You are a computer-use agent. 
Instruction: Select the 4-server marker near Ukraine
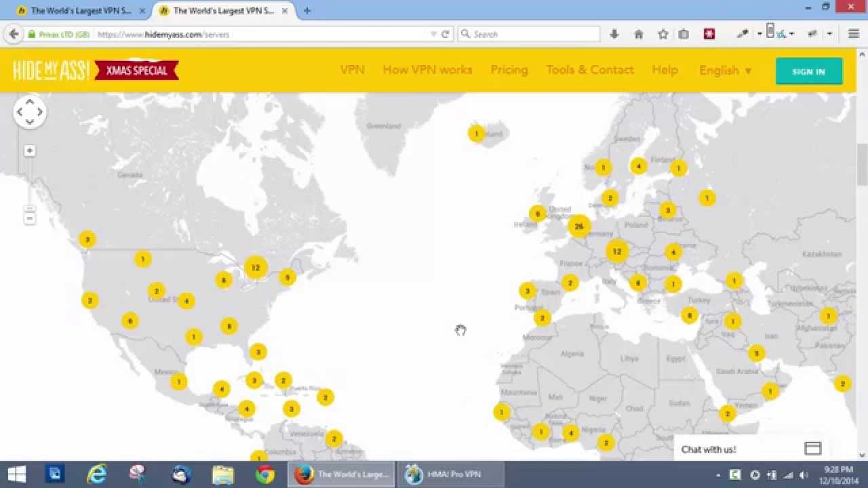(673, 252)
